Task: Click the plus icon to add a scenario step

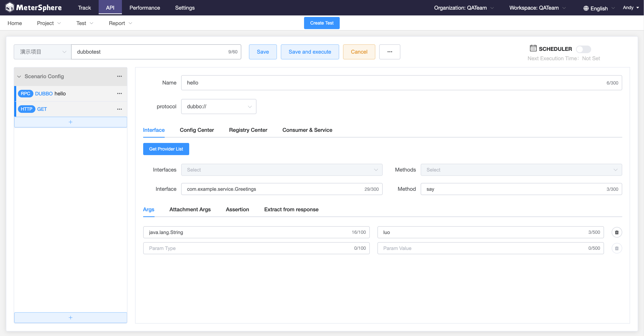Action: [x=71, y=122]
